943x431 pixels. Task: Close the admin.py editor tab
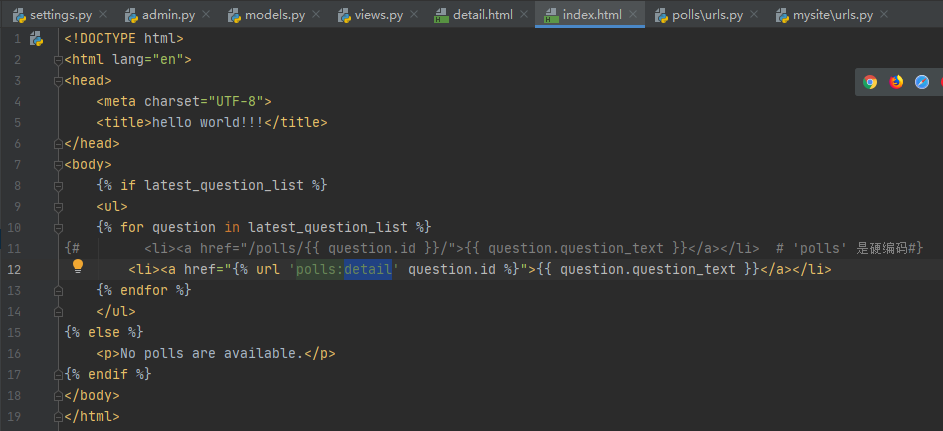pos(208,15)
